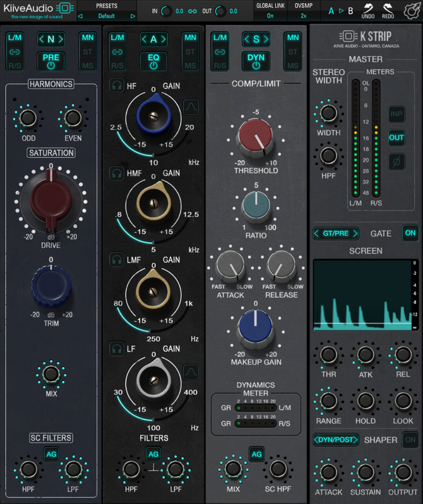This screenshot has height=504, width=423.
Task: Toggle the EQ module power button
Action: tap(153, 61)
